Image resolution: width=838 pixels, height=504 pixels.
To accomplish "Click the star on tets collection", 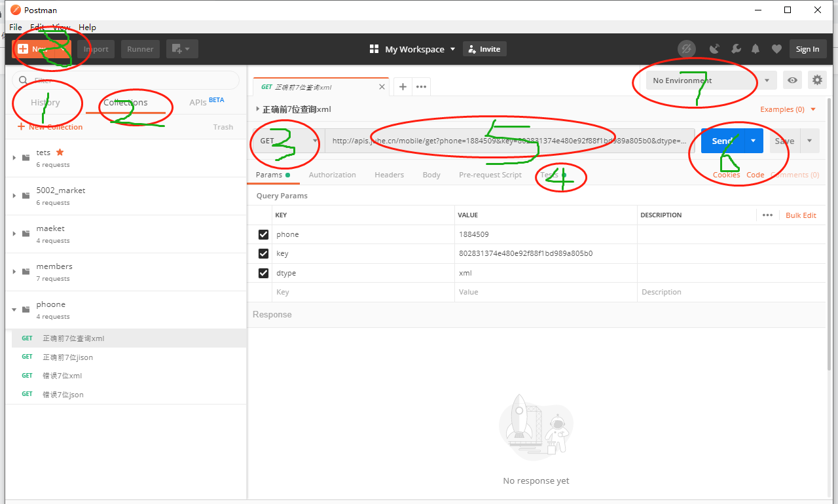I will pos(60,152).
